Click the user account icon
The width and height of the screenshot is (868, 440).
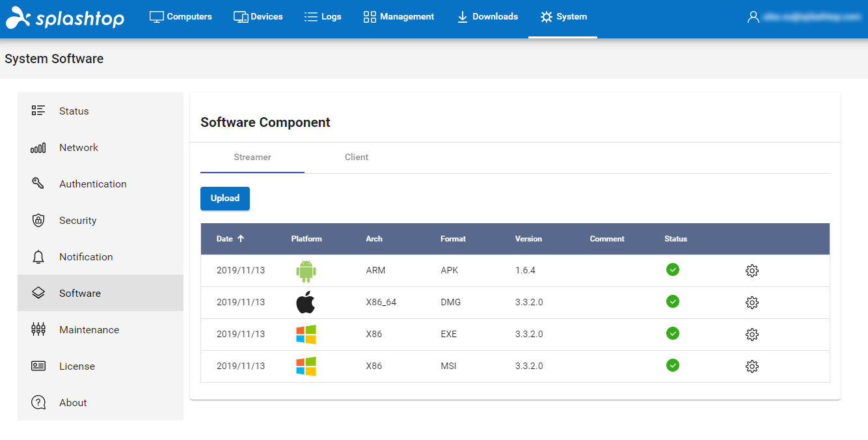click(x=753, y=17)
